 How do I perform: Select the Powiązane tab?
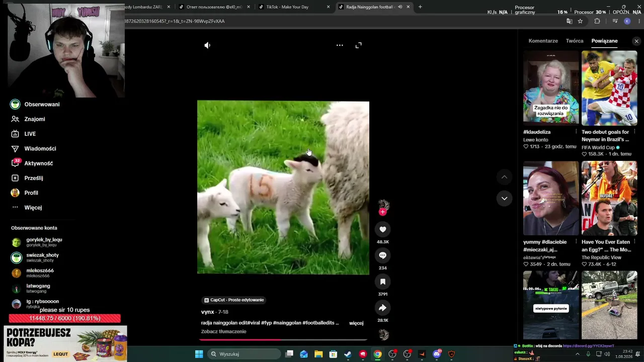click(604, 41)
